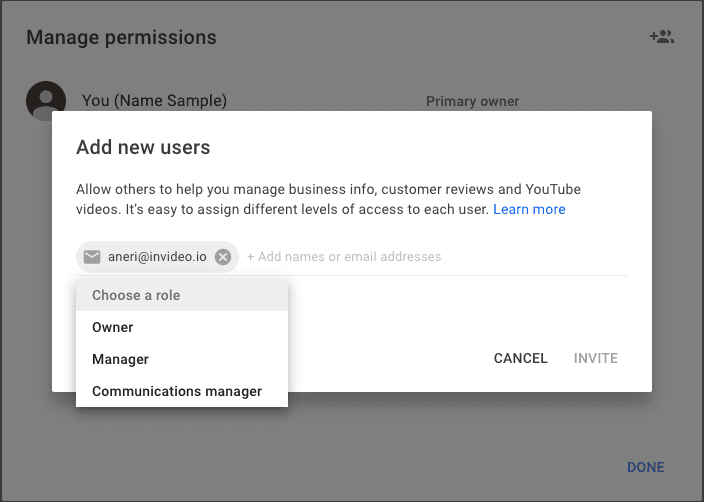Click the 'Primary owner' role label
Screen dimensions: 704x502
[472, 101]
